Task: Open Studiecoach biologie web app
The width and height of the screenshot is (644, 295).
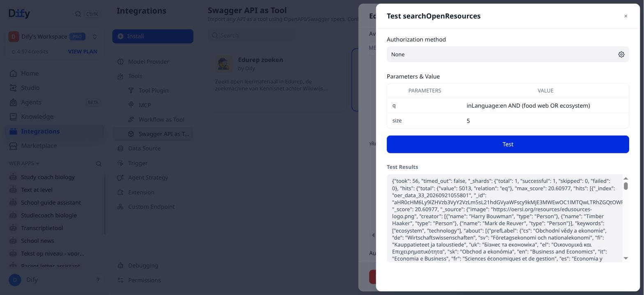Action: tap(54, 215)
